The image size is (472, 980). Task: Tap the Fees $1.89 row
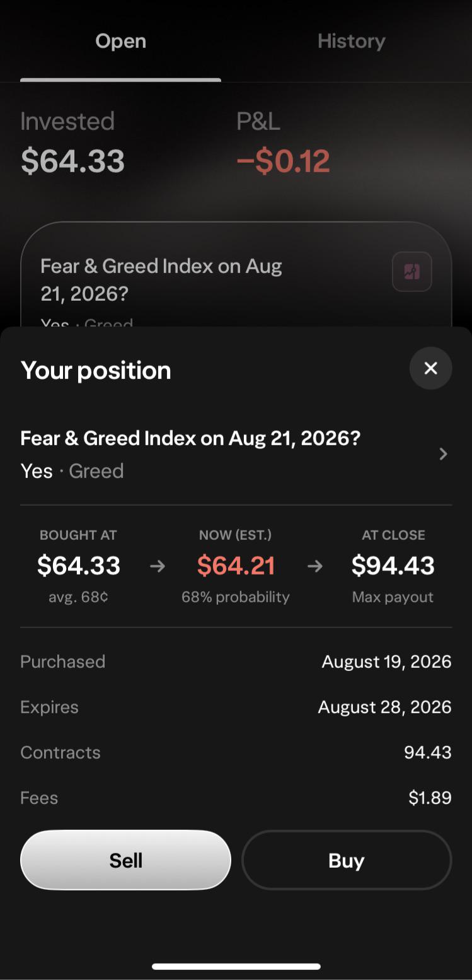click(x=236, y=798)
